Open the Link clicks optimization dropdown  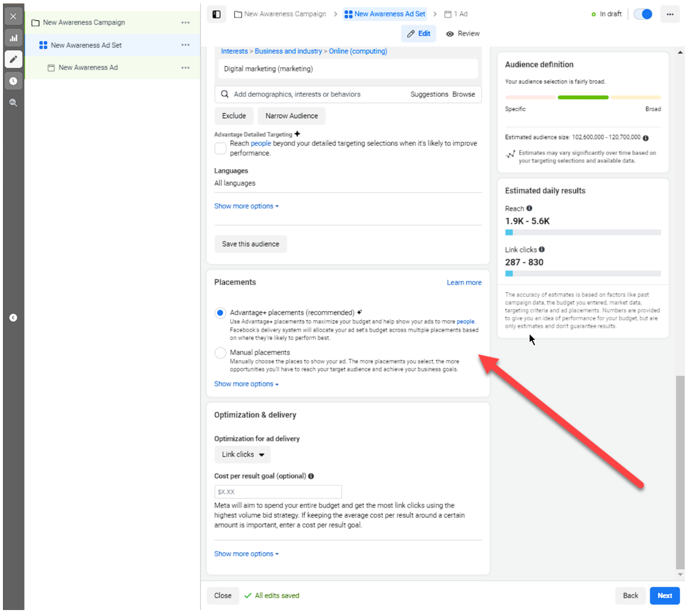(x=243, y=455)
